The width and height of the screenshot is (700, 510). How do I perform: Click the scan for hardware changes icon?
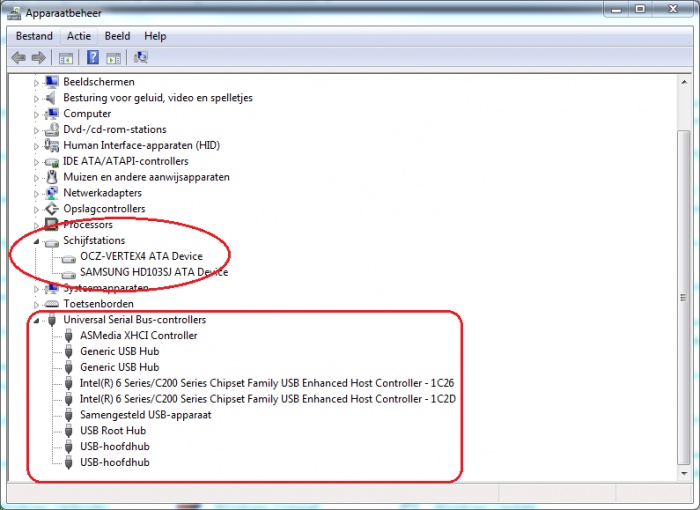[x=141, y=57]
